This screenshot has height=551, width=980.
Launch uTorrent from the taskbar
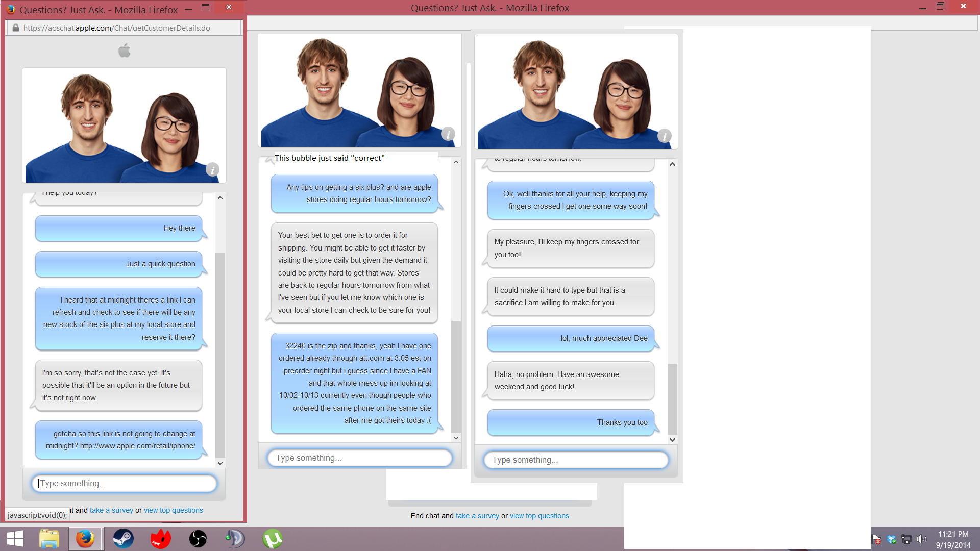(273, 539)
